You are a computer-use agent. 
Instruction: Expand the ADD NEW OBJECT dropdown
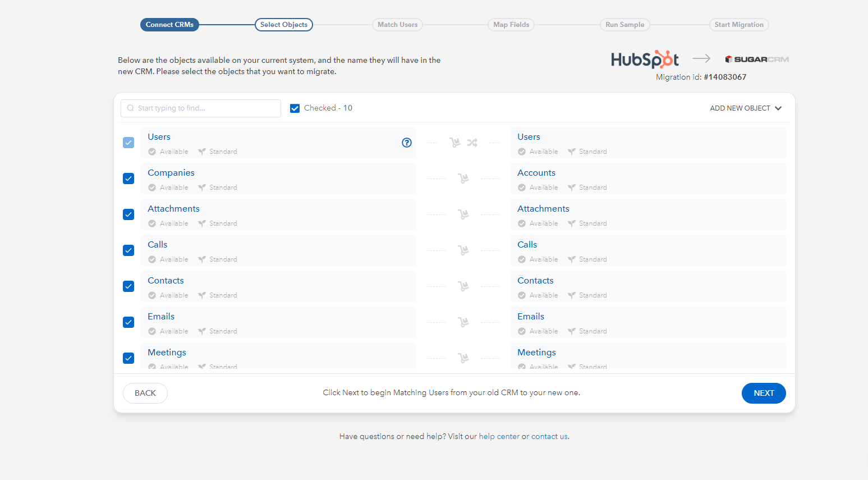click(x=746, y=108)
